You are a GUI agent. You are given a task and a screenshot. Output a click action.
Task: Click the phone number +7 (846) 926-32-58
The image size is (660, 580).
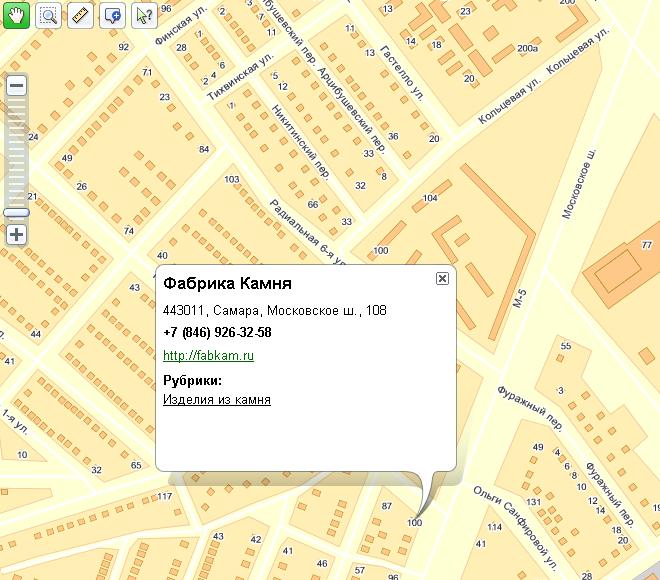[217, 333]
